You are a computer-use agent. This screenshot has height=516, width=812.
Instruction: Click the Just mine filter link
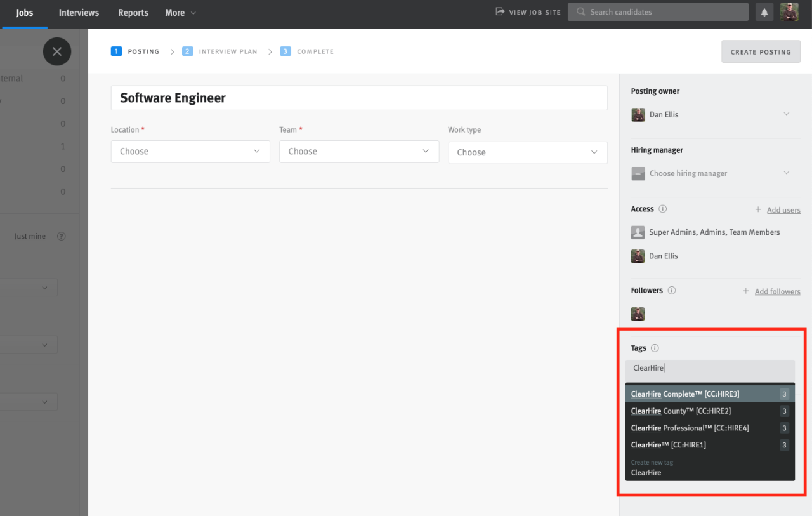point(30,236)
